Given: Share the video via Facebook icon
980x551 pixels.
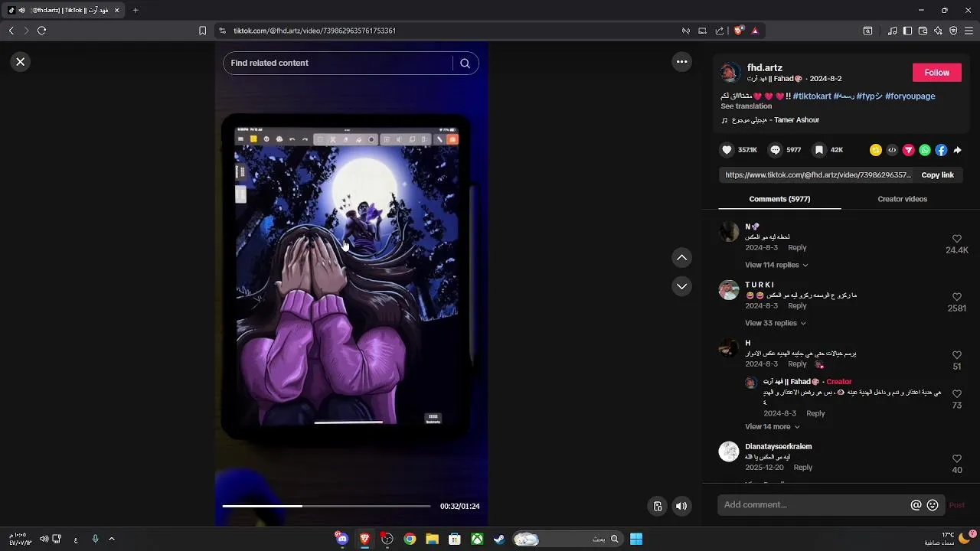Looking at the screenshot, I should click(941, 150).
